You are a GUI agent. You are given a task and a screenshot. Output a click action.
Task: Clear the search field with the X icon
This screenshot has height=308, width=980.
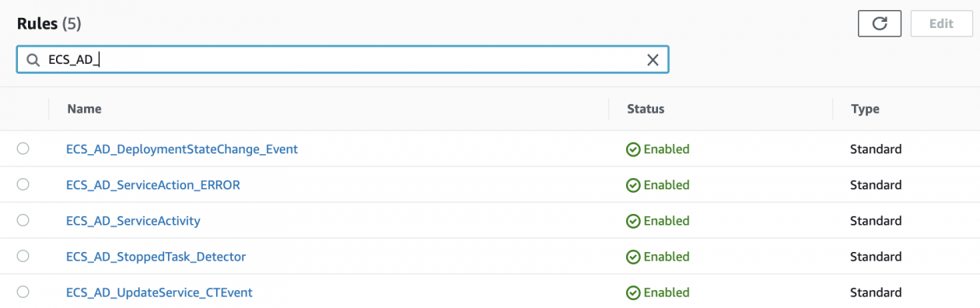(x=653, y=60)
